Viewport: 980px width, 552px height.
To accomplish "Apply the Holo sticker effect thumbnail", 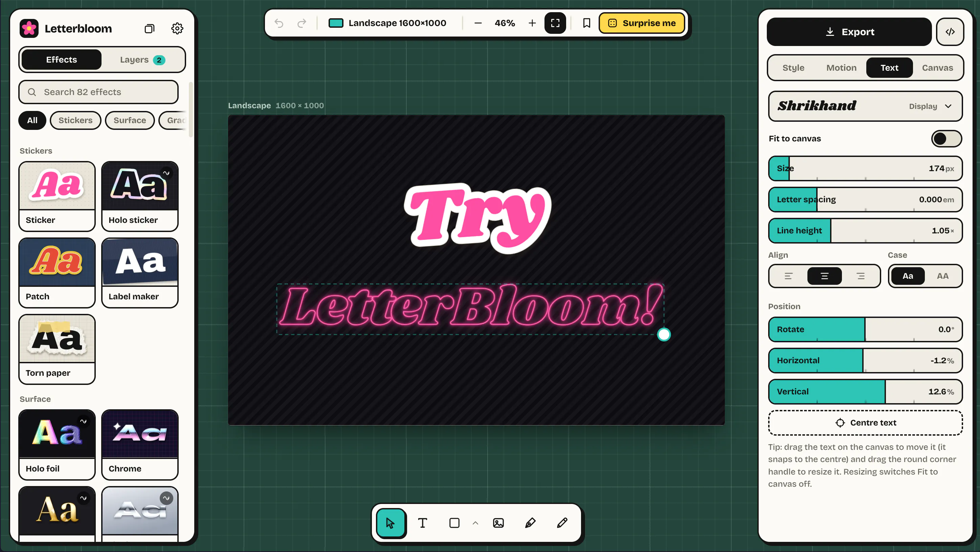I will (140, 196).
